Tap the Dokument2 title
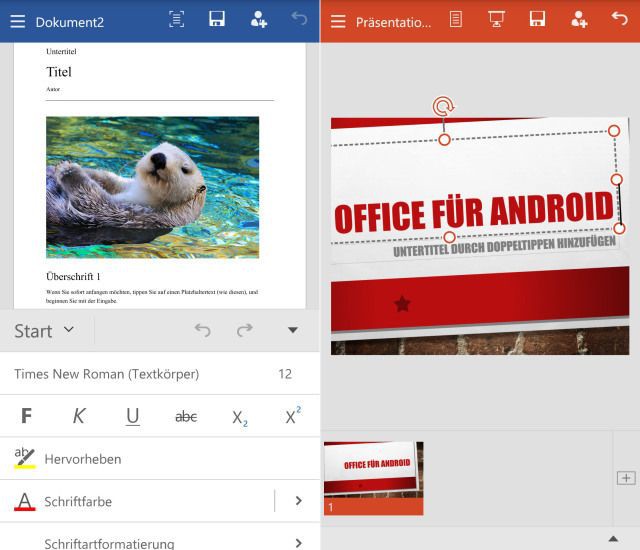 pos(69,22)
